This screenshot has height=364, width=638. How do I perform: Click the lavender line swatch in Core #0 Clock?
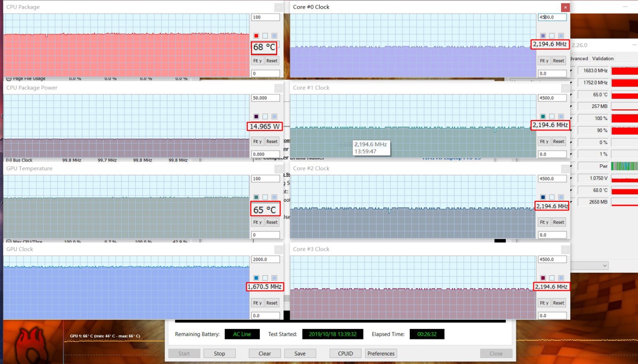pos(543,36)
